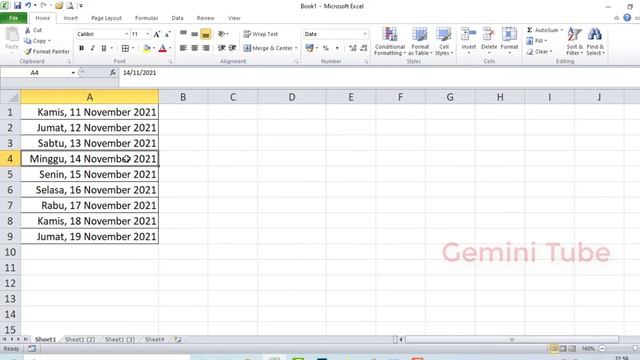Screen dimensions: 640x360
Task: Click the Format Painter tool
Action: [x=47, y=51]
